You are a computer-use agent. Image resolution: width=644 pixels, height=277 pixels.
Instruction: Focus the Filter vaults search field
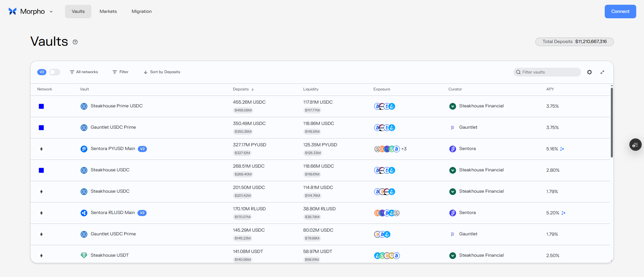coord(547,72)
